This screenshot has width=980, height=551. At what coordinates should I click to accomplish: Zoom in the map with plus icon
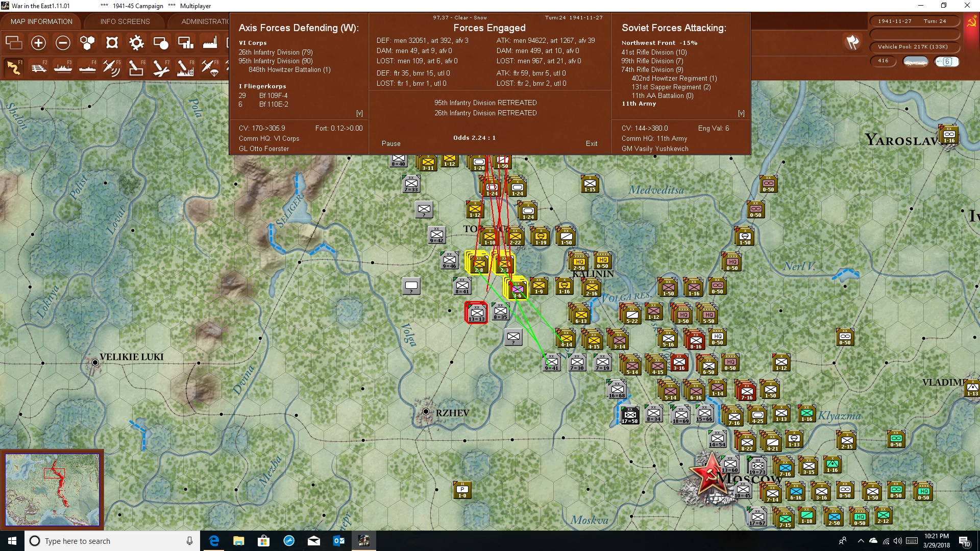[38, 43]
